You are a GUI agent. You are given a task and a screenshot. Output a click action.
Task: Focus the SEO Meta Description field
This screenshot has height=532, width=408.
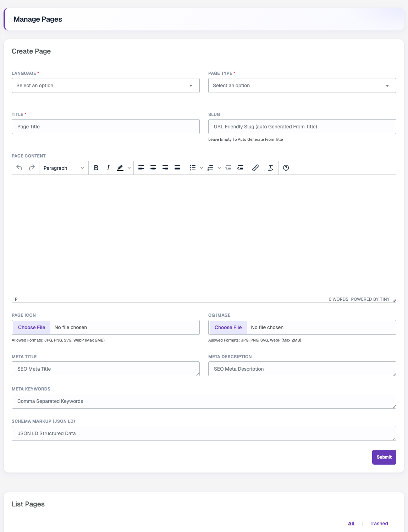pyautogui.click(x=302, y=369)
